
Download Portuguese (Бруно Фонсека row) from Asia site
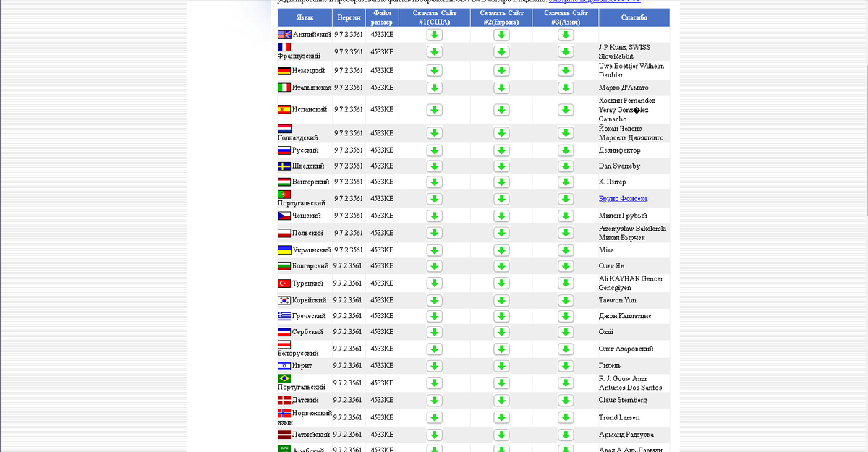click(x=566, y=199)
